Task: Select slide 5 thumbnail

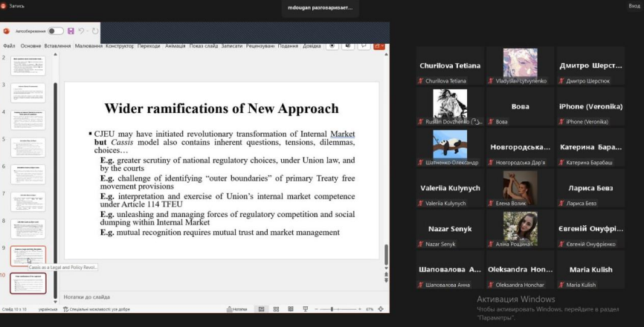Action: tap(28, 147)
